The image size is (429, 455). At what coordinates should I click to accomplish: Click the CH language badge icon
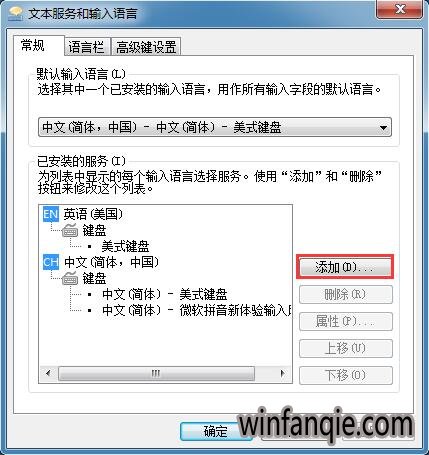pos(51,262)
